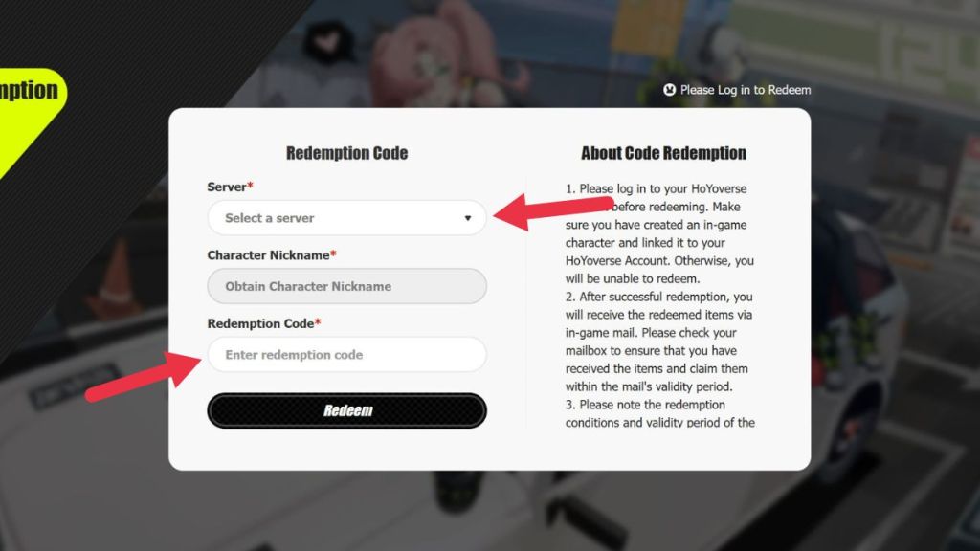980x551 pixels.
Task: Click the Character Nickname label
Action: click(268, 254)
